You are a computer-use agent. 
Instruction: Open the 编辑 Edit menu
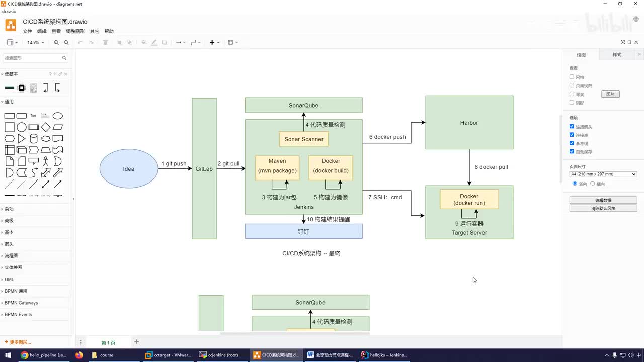(x=42, y=31)
